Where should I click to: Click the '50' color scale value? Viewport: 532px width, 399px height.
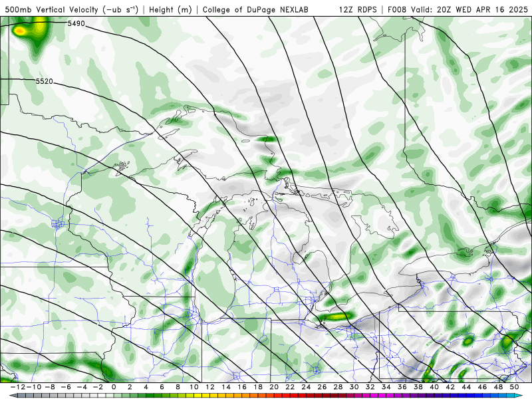514,387
